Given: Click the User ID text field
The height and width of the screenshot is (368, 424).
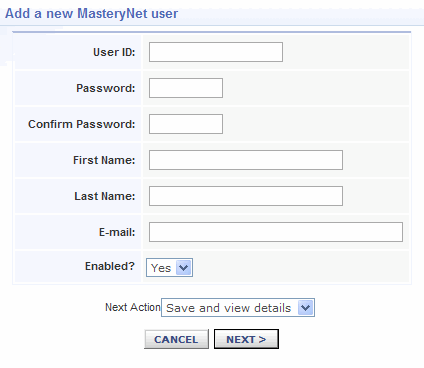Looking at the screenshot, I should pyautogui.click(x=216, y=52).
